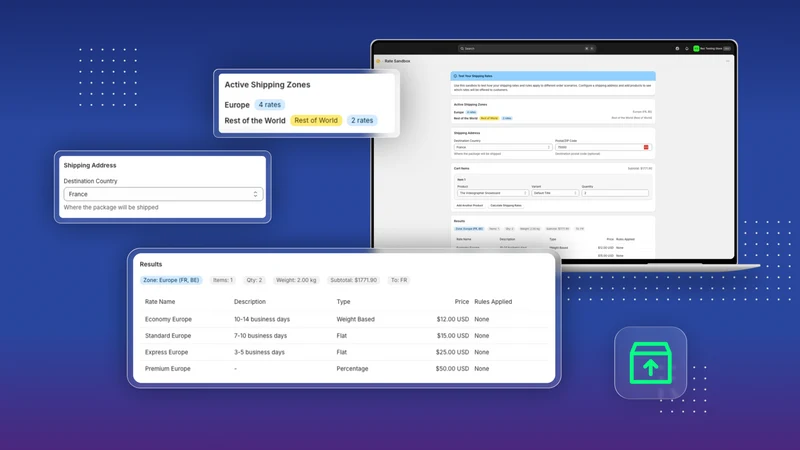Click the Postal/ZIP Code input field

(x=602, y=147)
